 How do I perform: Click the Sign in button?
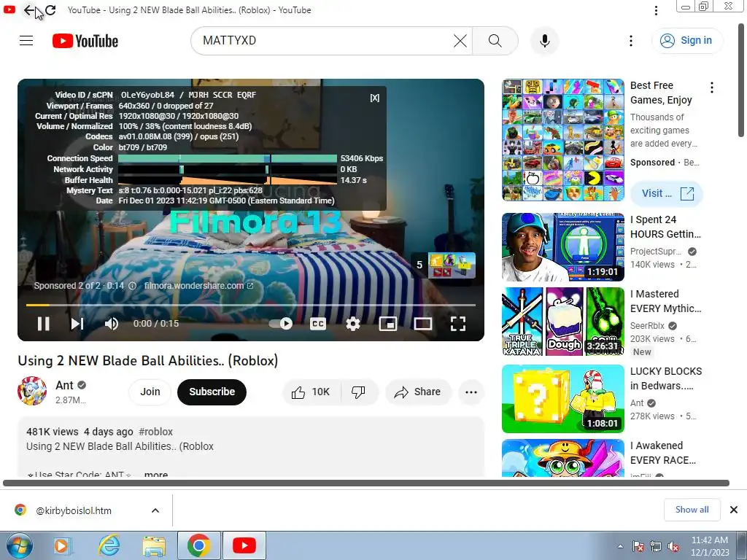click(x=686, y=41)
